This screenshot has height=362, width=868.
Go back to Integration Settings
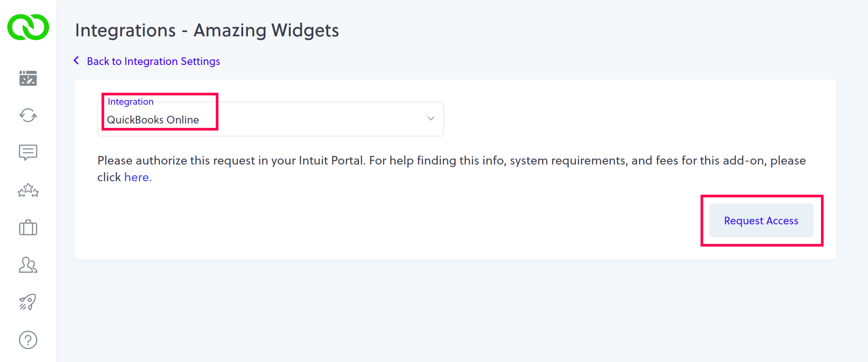coord(153,62)
